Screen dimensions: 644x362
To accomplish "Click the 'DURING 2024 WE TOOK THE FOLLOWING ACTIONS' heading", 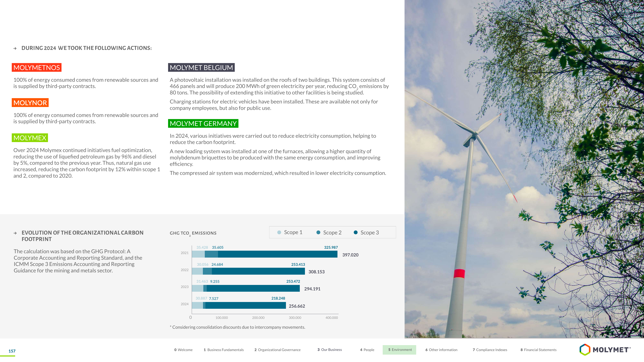I will tap(86, 48).
